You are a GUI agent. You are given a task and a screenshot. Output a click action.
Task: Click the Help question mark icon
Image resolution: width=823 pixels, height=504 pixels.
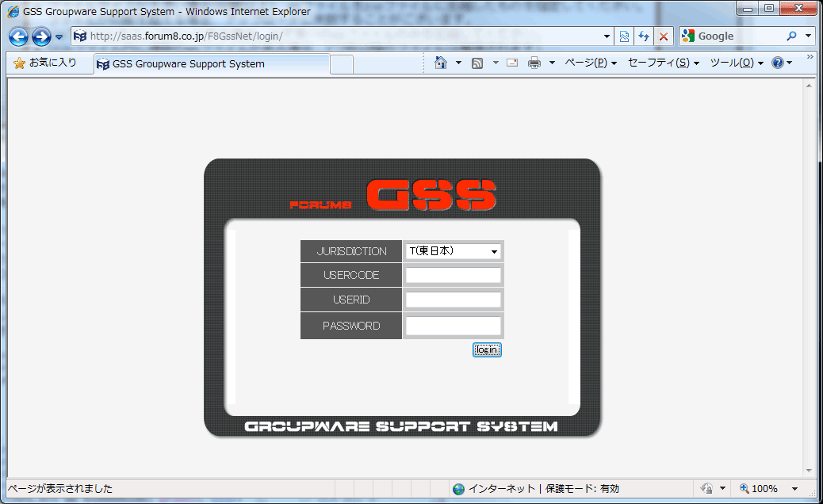(x=777, y=63)
